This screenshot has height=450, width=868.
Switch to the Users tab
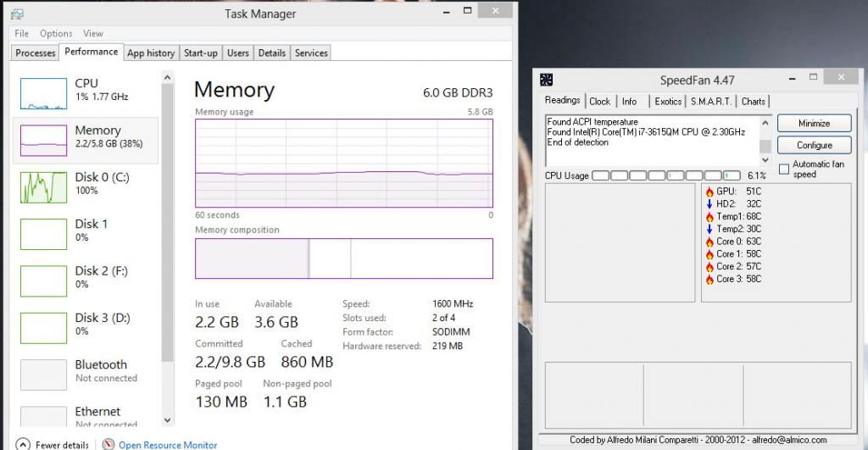(x=238, y=53)
